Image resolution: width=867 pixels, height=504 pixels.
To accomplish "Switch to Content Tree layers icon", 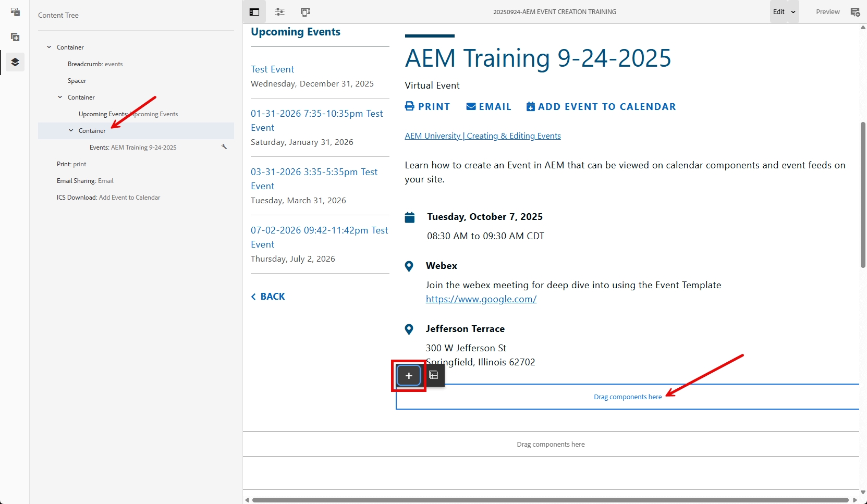I will tap(15, 62).
